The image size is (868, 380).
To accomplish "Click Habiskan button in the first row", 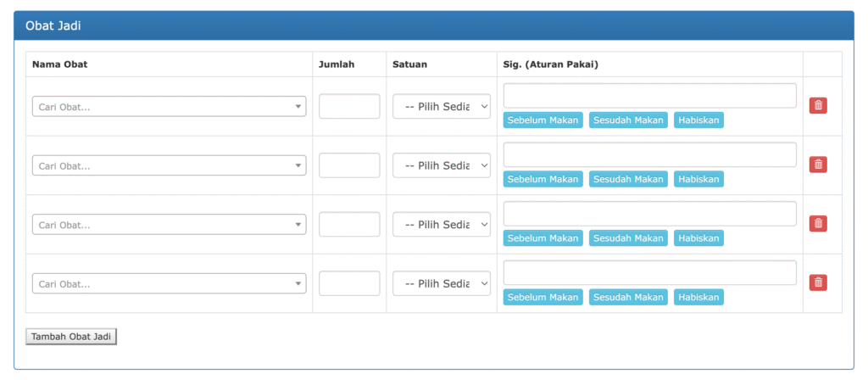I will (698, 120).
